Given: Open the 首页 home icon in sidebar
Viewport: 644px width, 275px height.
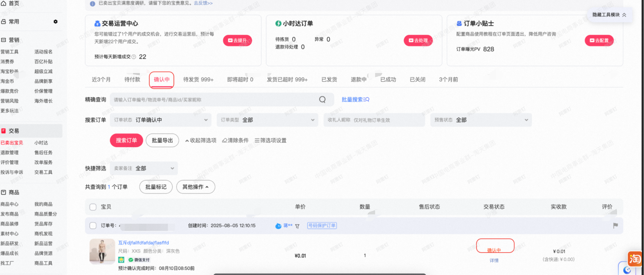Looking at the screenshot, I should pyautogui.click(x=3, y=3).
